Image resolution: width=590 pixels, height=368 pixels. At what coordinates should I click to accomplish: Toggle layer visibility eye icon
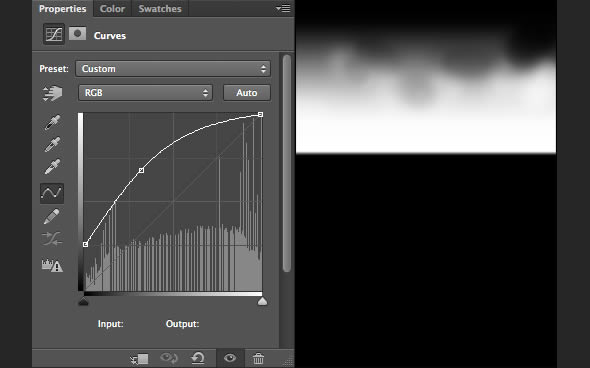click(230, 358)
